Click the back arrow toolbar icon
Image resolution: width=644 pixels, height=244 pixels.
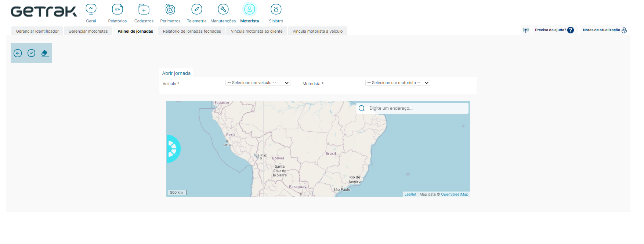[x=18, y=53]
